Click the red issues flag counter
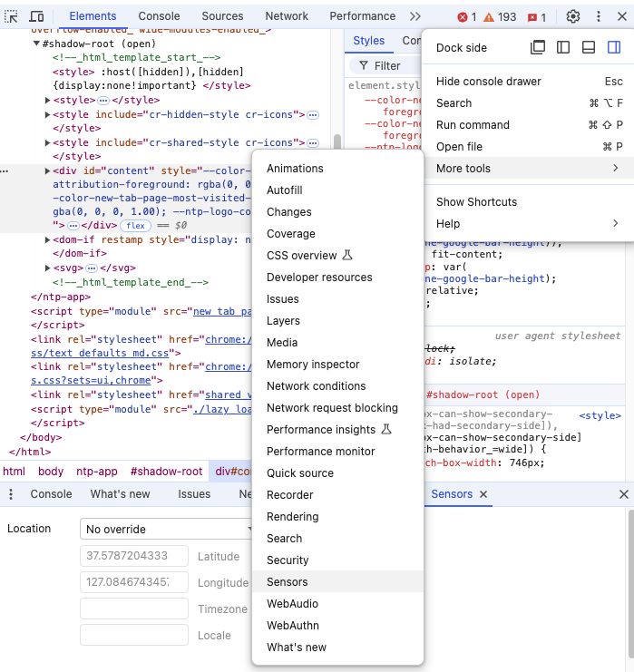The height and width of the screenshot is (672, 634). coord(537,17)
